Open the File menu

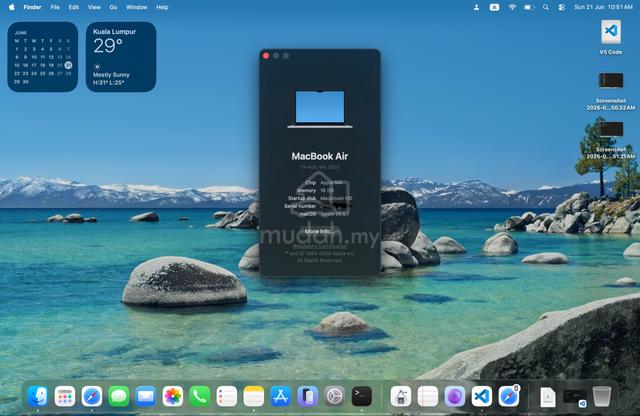tap(55, 7)
